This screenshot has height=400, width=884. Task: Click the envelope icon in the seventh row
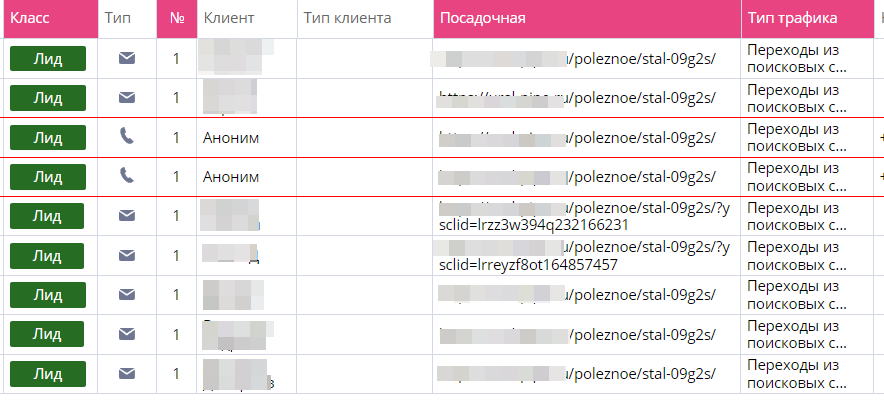126,295
